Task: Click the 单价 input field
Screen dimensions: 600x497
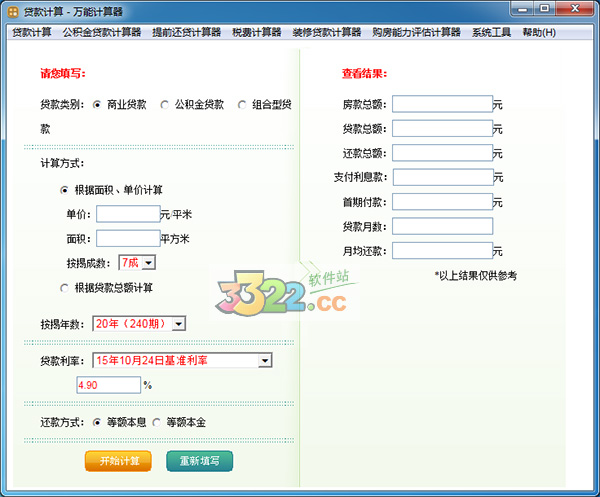Action: (x=128, y=214)
